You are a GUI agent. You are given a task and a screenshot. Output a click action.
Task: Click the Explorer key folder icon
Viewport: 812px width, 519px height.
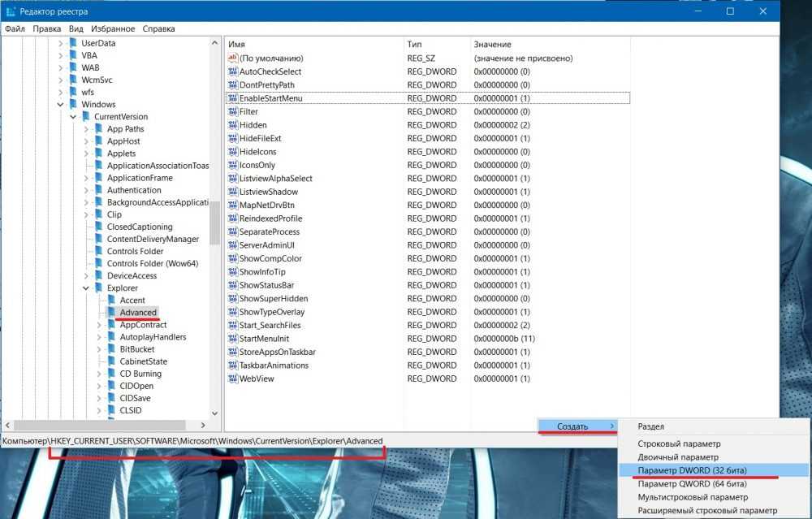[99, 288]
